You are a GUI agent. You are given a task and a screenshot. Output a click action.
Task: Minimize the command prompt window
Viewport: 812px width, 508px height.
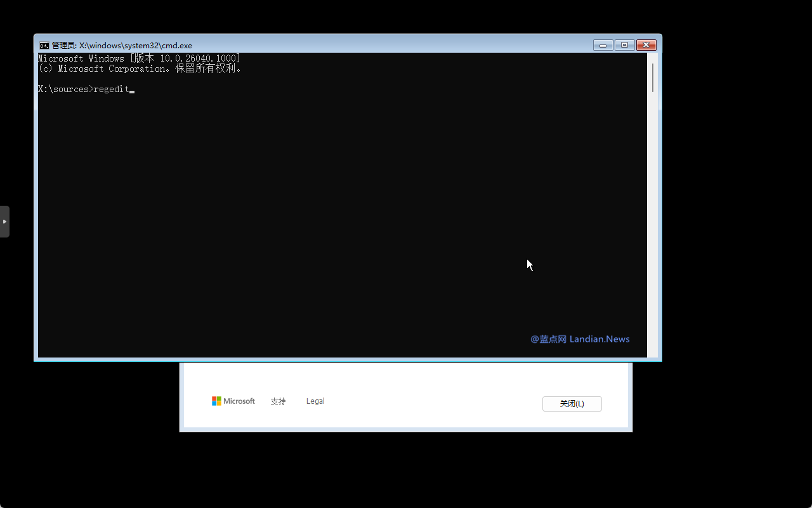(x=603, y=45)
